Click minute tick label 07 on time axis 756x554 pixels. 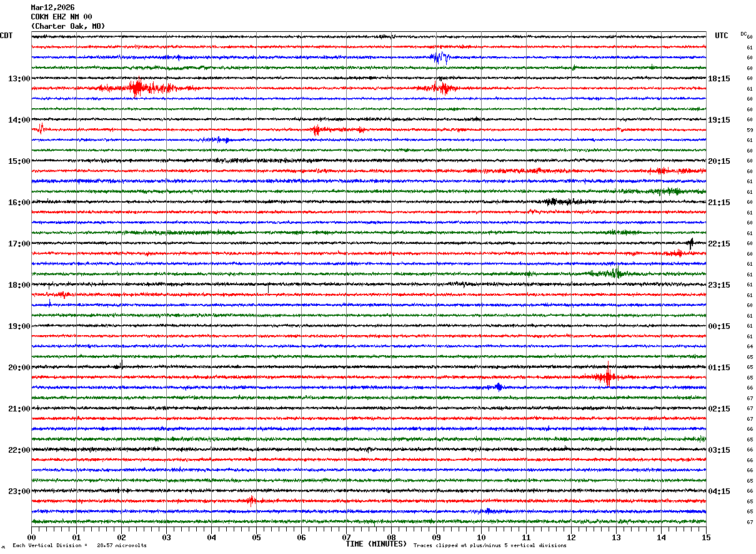[346, 537]
